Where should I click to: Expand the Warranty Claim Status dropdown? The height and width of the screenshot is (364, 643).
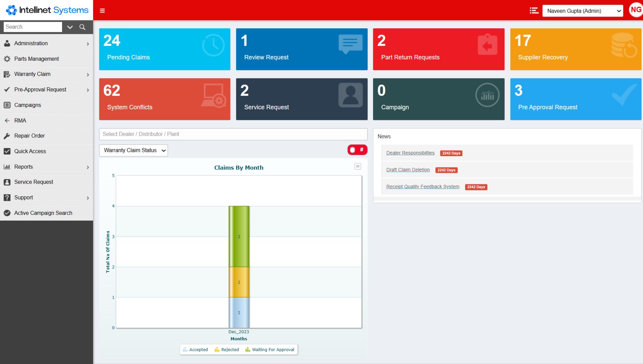tap(133, 150)
